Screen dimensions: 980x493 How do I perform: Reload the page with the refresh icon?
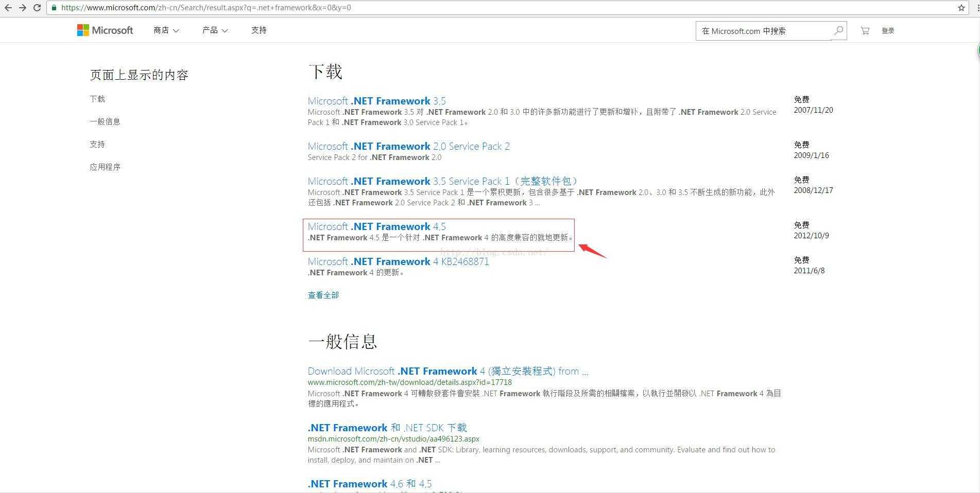pyautogui.click(x=37, y=8)
